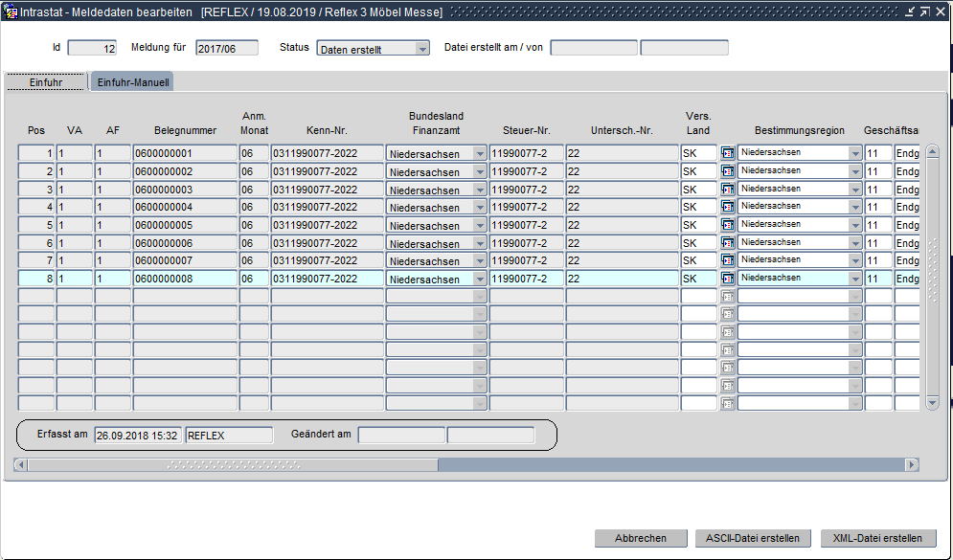The height and width of the screenshot is (560, 953).
Task: Expand the Status dropdown showing Daten erstellt
Action: click(x=421, y=49)
